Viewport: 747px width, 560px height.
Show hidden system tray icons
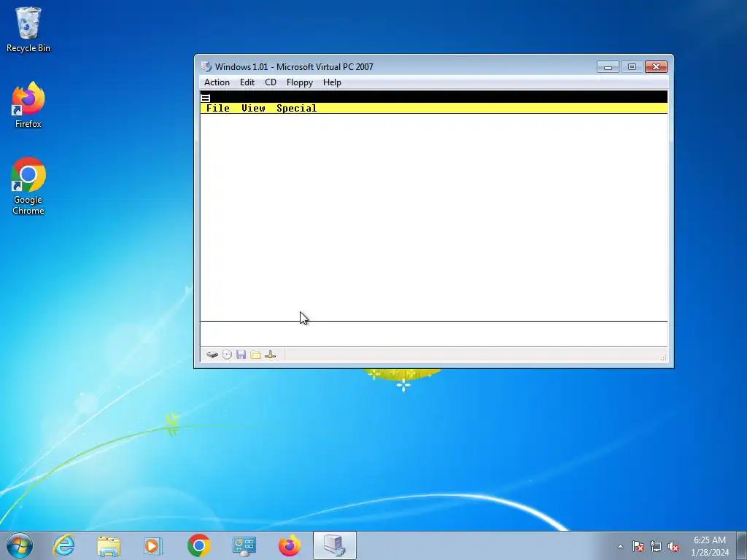[620, 546]
